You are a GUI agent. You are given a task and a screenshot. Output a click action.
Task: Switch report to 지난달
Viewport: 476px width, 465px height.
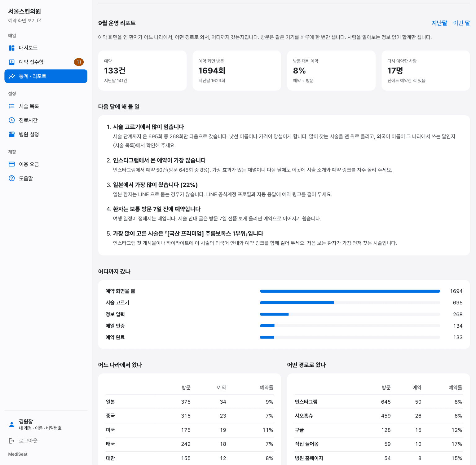click(x=439, y=23)
